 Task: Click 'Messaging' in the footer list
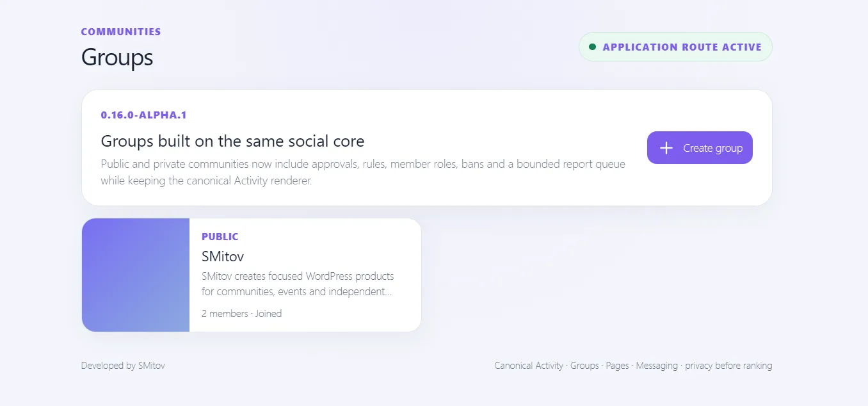pyautogui.click(x=657, y=366)
